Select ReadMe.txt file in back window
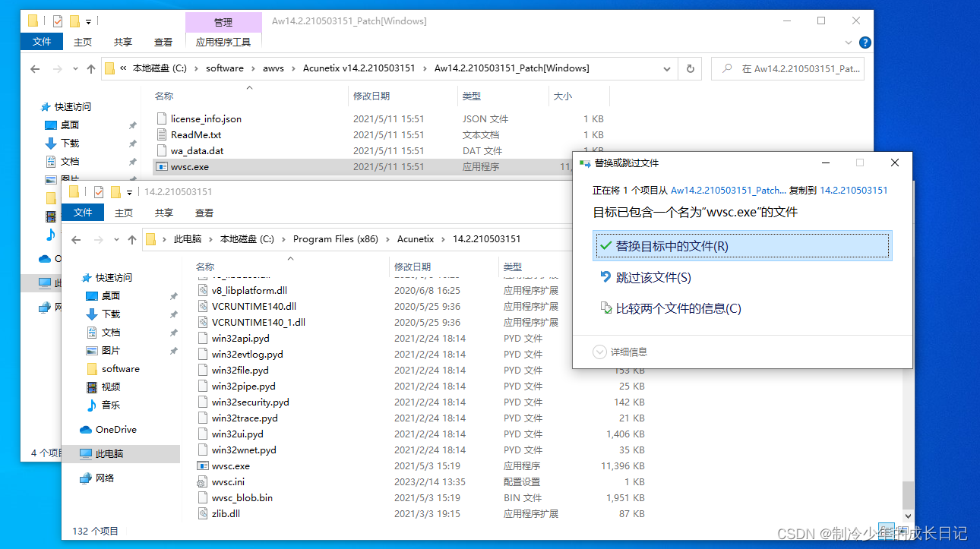Viewport: 980px width, 549px height. tap(196, 134)
